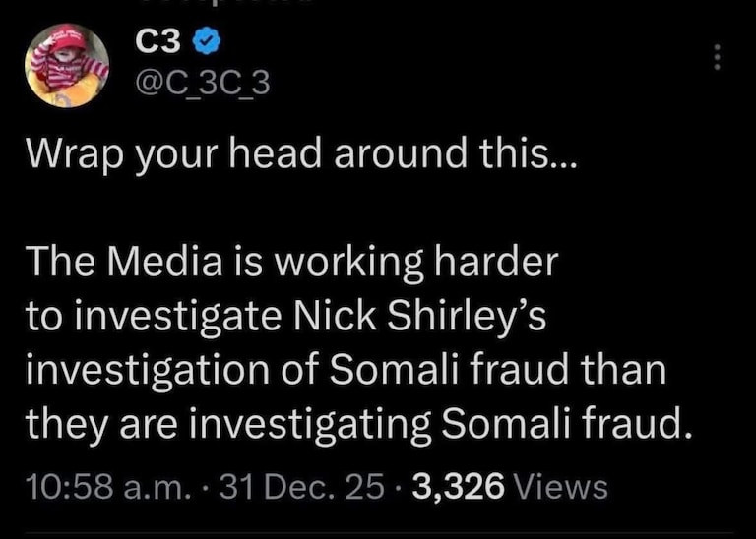756x539 pixels.
Task: Open the C3 profile avatar picture
Action: (67, 64)
